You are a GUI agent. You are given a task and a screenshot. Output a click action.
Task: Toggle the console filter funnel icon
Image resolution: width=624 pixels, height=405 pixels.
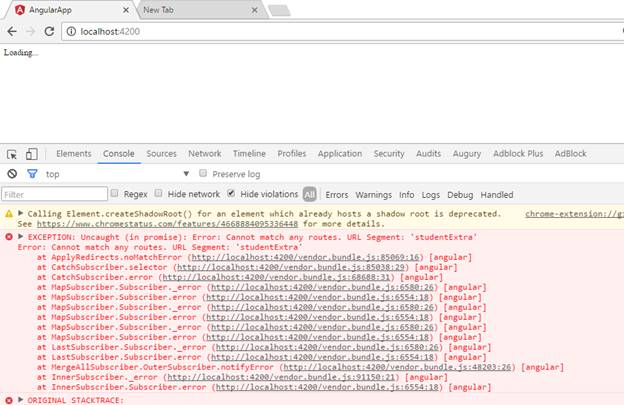point(32,174)
